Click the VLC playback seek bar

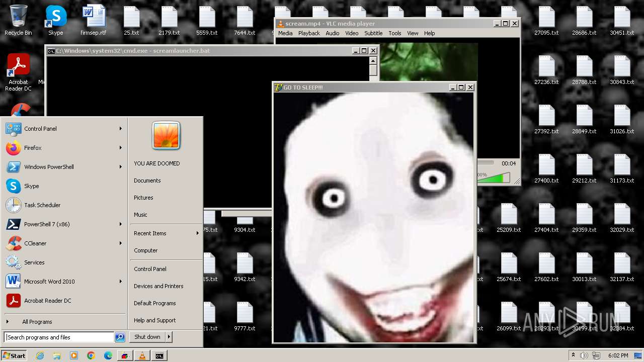485,163
